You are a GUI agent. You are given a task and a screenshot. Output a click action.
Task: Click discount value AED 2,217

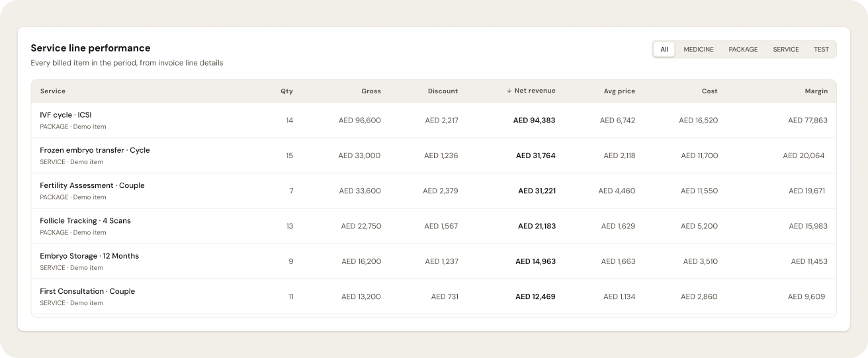coord(441,120)
